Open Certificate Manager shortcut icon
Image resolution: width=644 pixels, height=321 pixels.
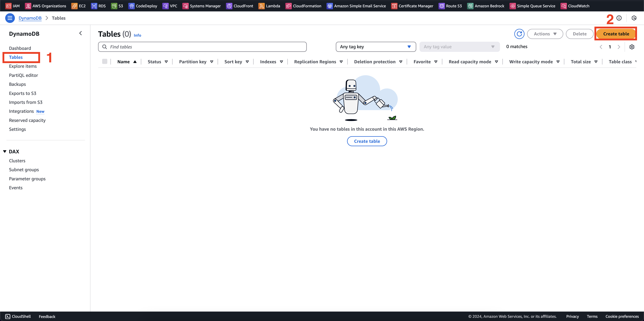coord(394,6)
